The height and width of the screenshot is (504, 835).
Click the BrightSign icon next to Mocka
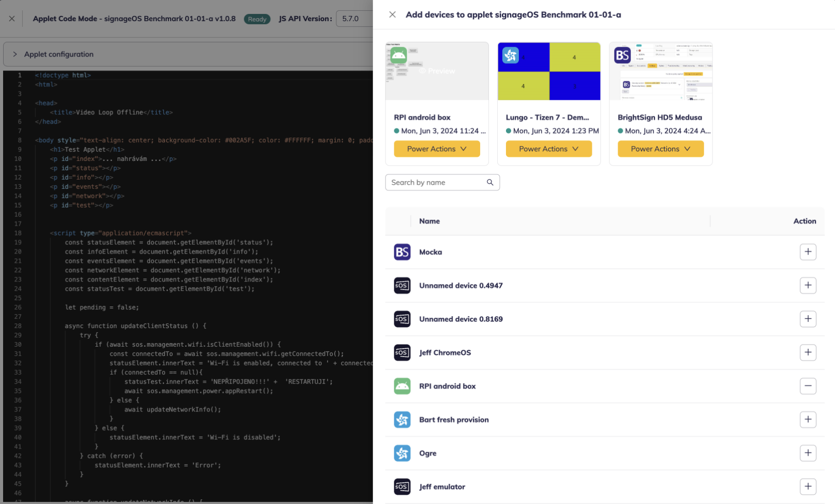tap(402, 252)
